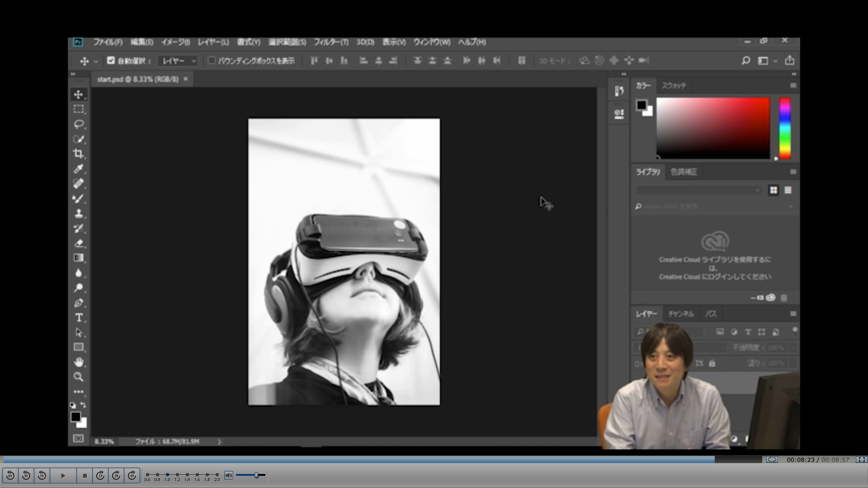Viewport: 868px width, 488px height.
Task: Mute the video player audio
Action: tap(229, 475)
